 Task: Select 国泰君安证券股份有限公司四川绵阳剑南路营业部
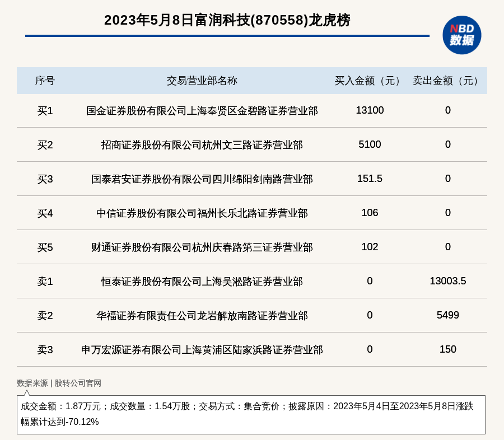[x=202, y=179]
